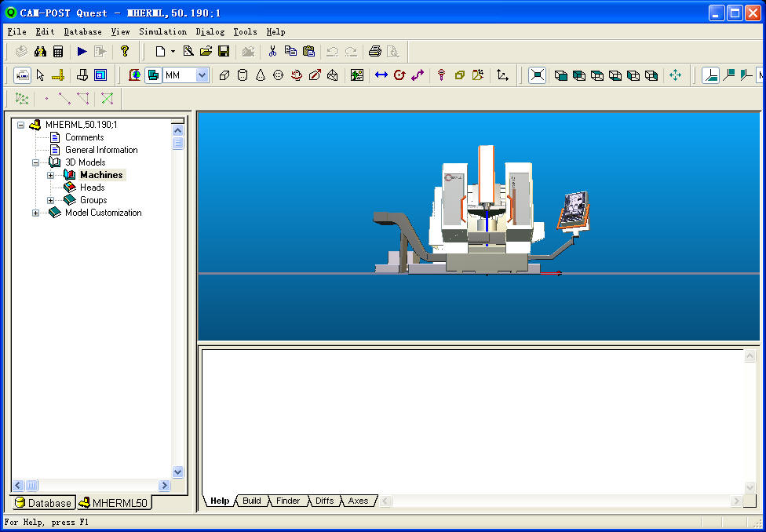Click the blue double-arrow linear axis icon

(381, 75)
